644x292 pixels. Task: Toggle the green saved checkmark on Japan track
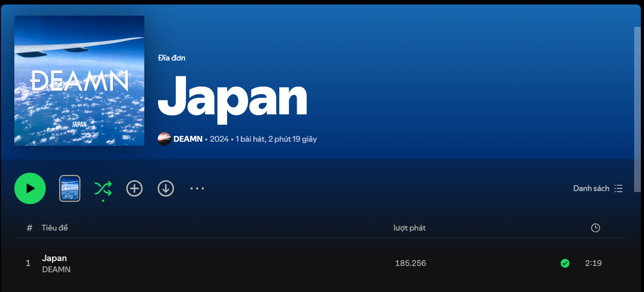[x=565, y=263]
